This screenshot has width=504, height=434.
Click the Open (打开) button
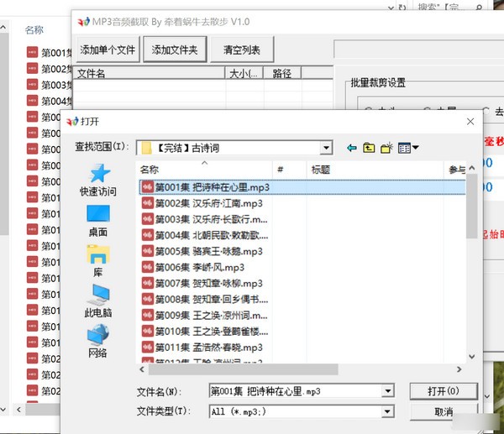[x=443, y=391]
